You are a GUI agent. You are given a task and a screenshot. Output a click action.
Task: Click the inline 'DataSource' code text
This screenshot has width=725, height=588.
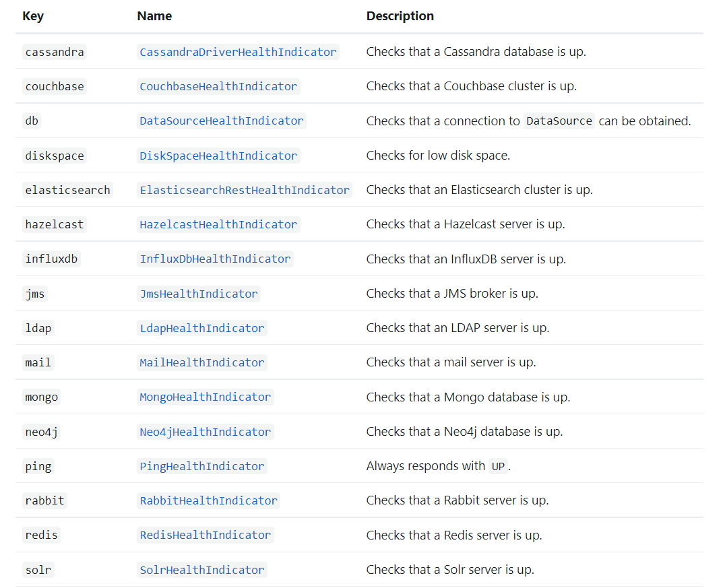(x=559, y=121)
